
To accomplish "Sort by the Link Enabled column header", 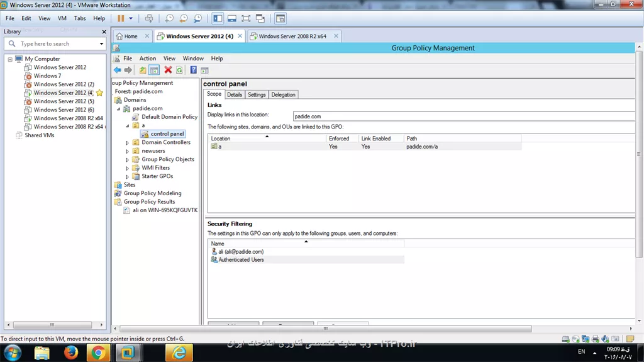I will [x=381, y=139].
